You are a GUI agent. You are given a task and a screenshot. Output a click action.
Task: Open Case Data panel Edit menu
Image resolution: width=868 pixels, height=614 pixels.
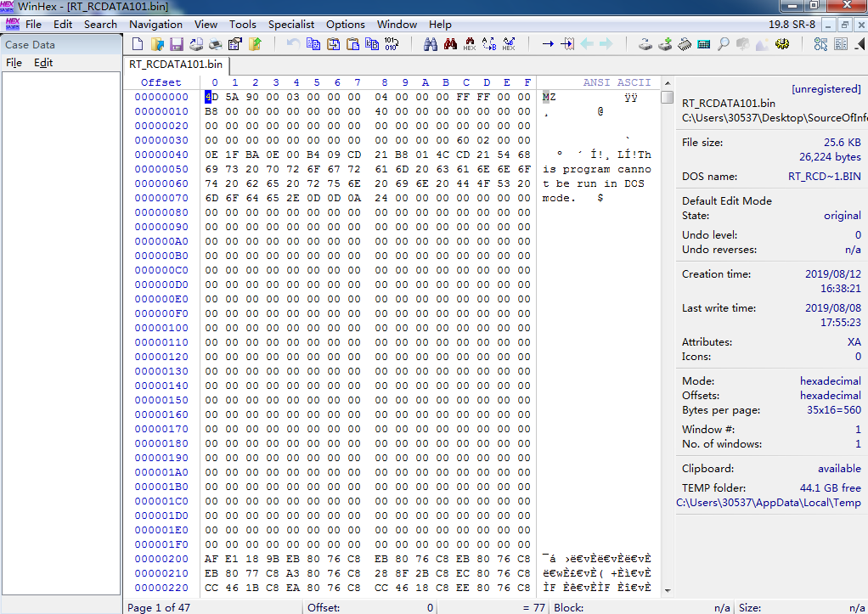pos(43,63)
